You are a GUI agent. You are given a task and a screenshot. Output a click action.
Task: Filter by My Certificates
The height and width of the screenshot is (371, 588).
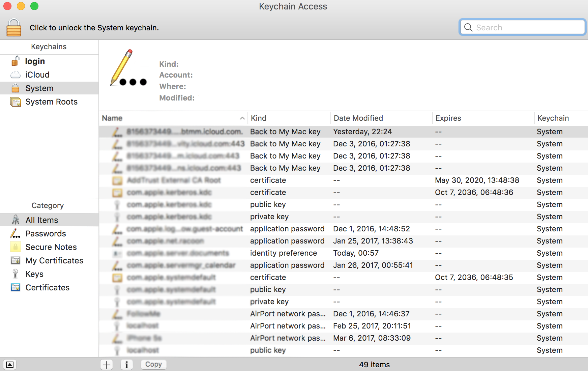point(54,260)
